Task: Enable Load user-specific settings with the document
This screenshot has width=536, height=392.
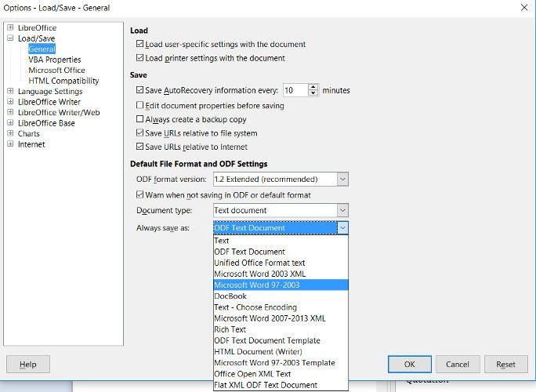Action: point(139,44)
